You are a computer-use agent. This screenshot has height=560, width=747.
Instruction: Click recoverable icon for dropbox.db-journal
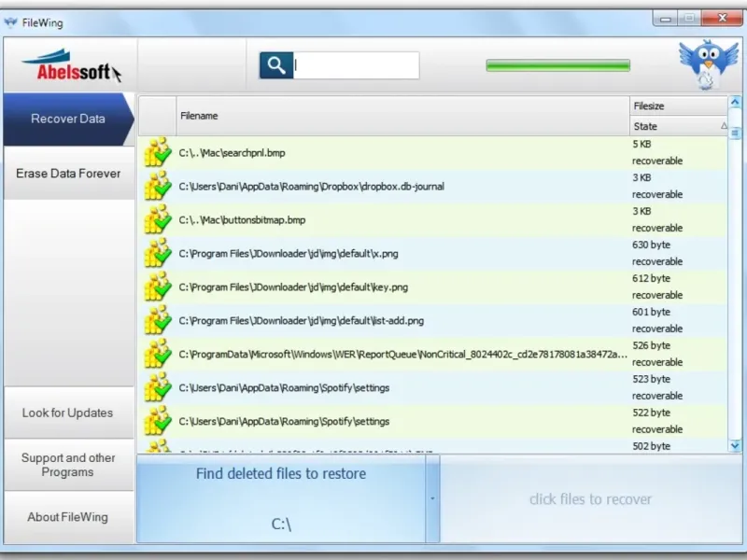point(158,186)
